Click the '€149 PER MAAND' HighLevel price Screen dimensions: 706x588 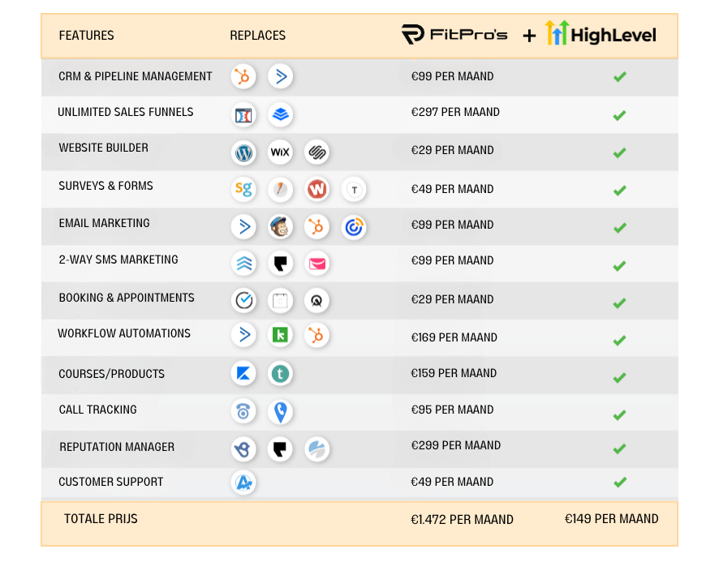[x=611, y=519]
